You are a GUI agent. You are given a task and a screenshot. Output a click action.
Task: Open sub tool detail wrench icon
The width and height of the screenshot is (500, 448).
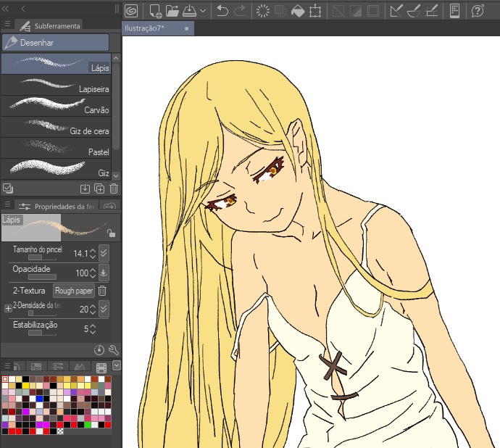coord(114,350)
